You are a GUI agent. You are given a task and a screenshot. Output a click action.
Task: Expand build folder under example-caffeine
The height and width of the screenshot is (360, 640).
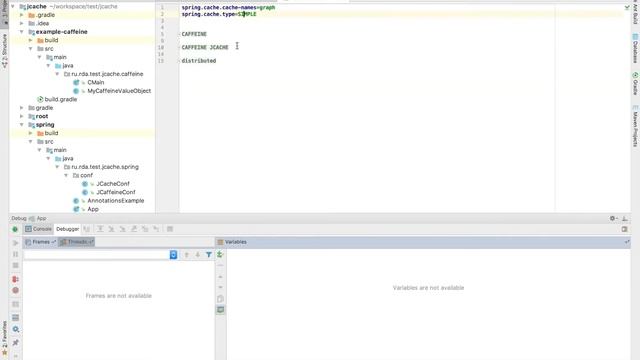31,40
